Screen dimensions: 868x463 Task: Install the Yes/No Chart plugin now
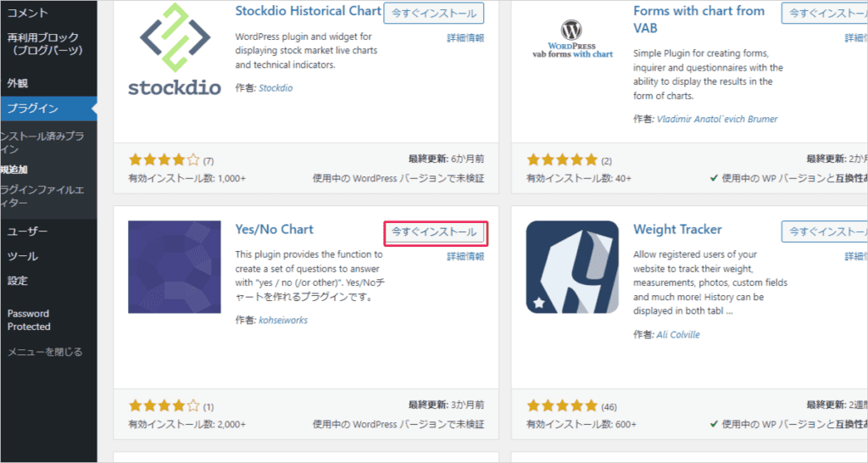[434, 232]
